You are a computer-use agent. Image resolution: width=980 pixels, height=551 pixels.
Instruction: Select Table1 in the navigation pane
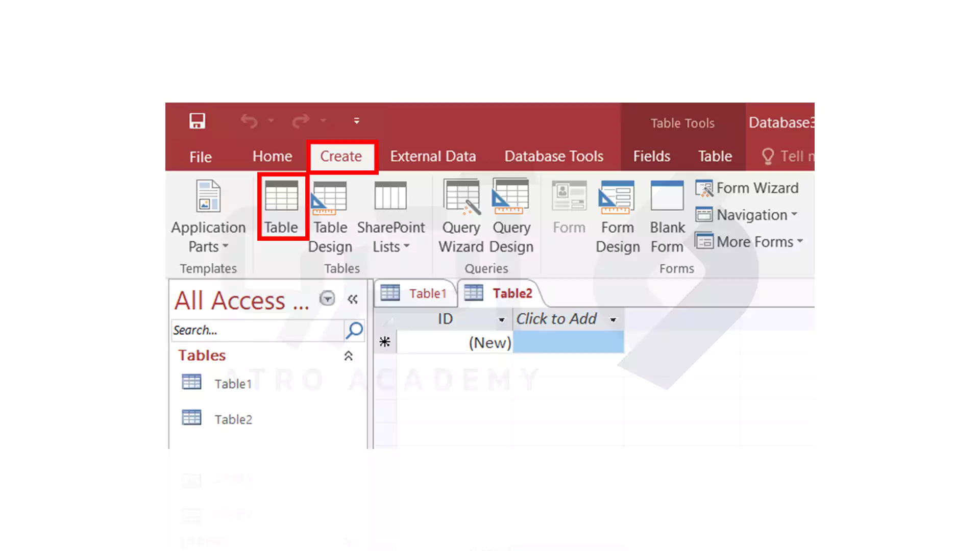[x=217, y=383]
